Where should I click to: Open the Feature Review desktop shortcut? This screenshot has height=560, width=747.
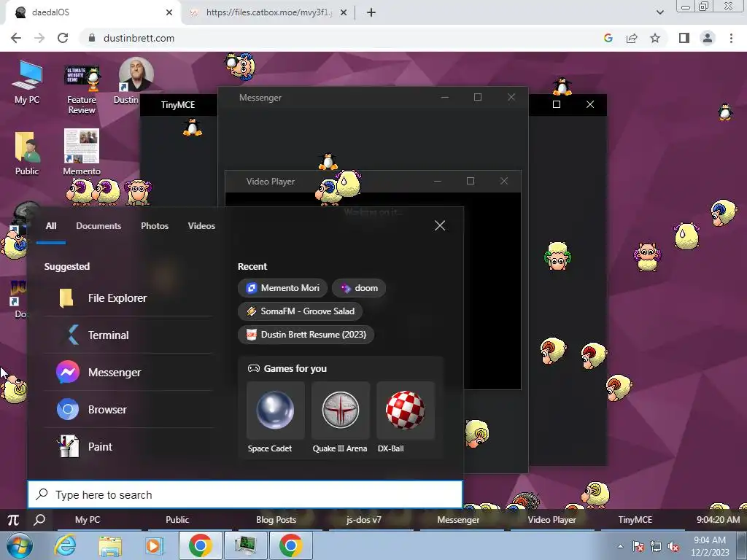(82, 90)
